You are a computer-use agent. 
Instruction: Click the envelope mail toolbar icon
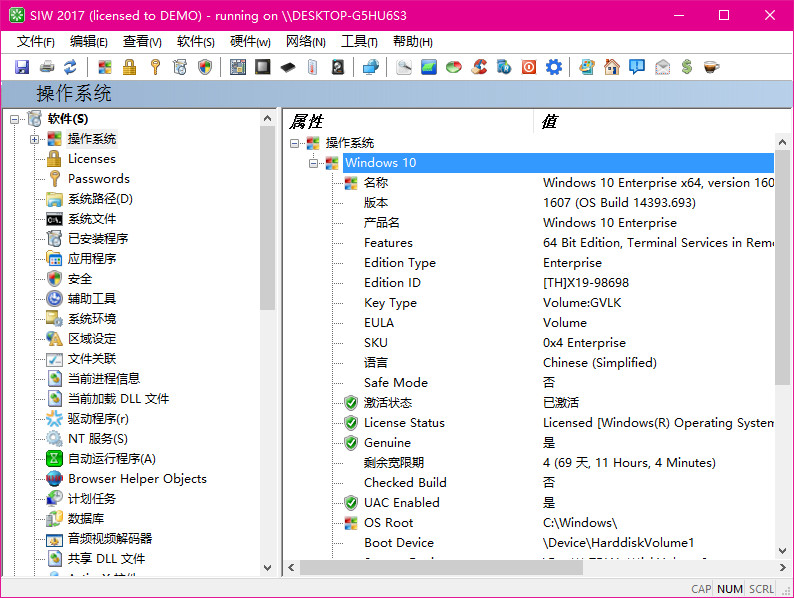point(662,67)
